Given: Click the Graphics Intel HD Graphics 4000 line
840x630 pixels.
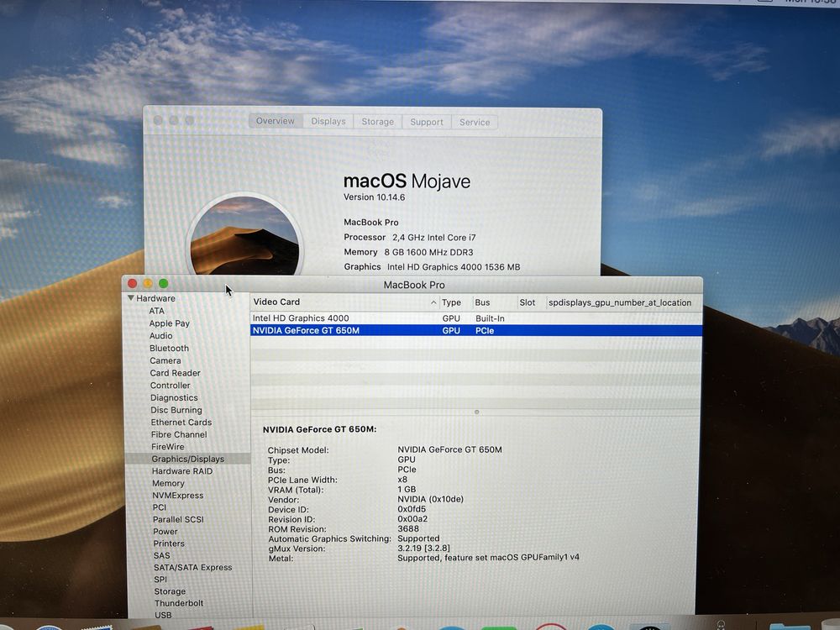Looking at the screenshot, I should tap(432, 267).
